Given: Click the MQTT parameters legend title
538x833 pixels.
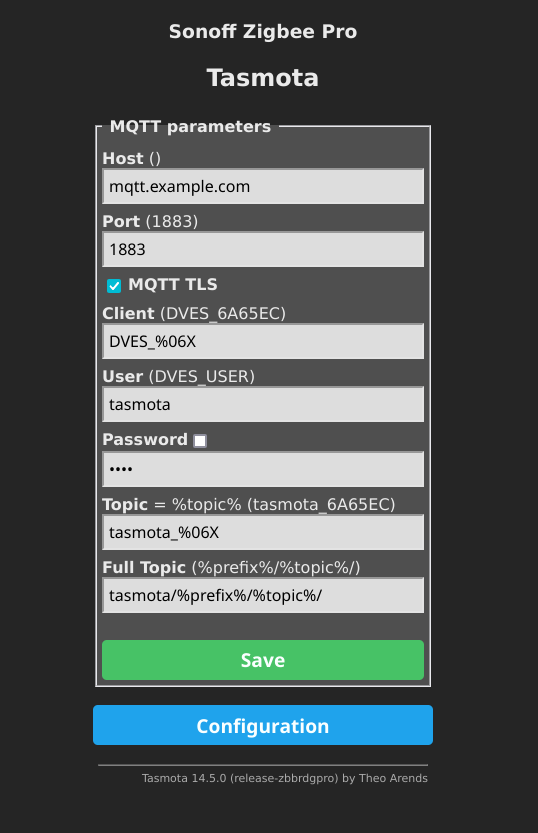Looking at the screenshot, I should point(190,126).
